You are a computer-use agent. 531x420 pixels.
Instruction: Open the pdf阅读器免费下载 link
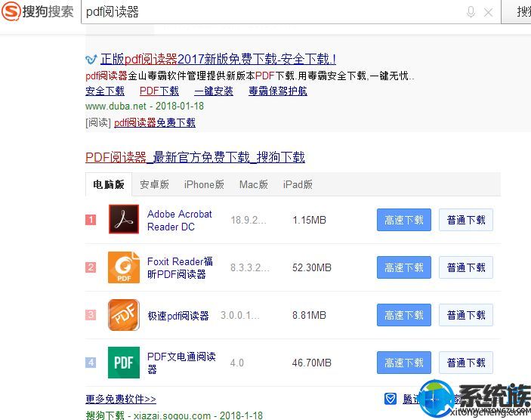pos(155,122)
